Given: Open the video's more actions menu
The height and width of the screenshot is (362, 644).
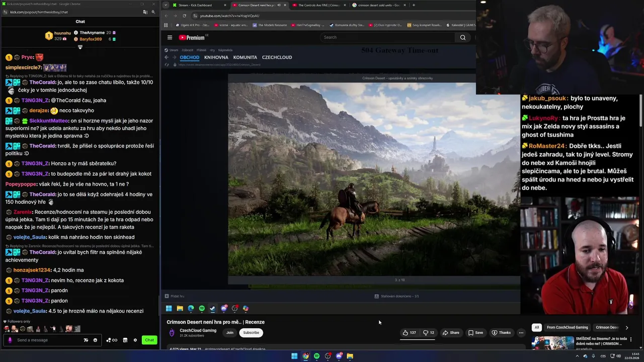Looking at the screenshot, I should pyautogui.click(x=521, y=332).
